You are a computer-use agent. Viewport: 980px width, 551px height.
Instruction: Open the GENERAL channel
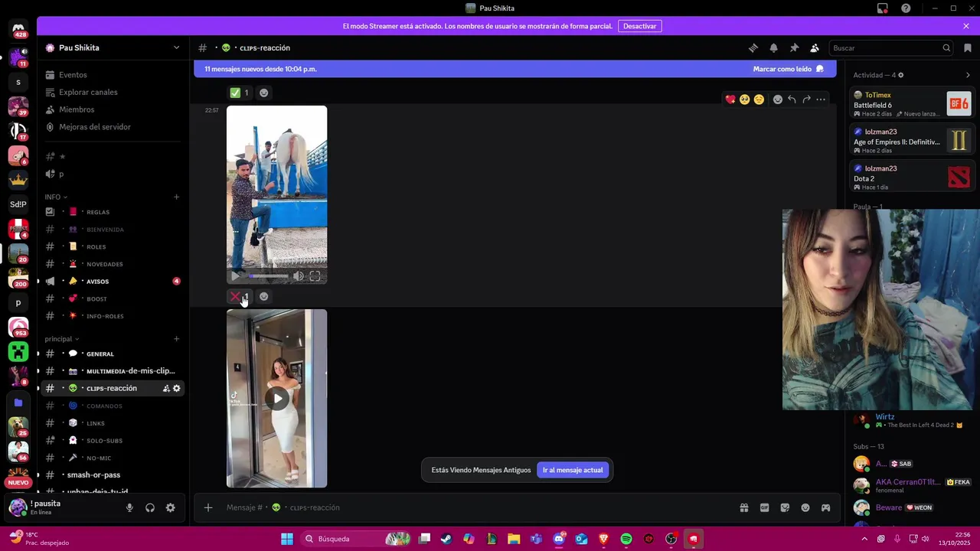coord(113,354)
